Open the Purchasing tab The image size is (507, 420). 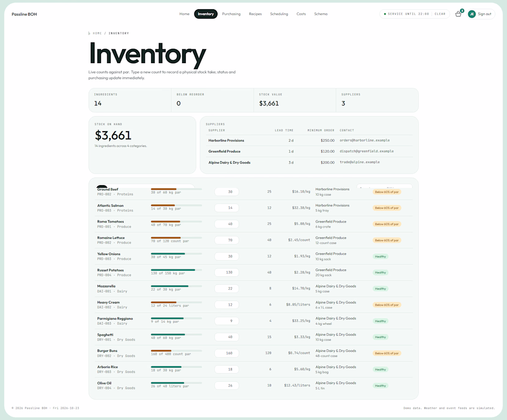(x=231, y=14)
